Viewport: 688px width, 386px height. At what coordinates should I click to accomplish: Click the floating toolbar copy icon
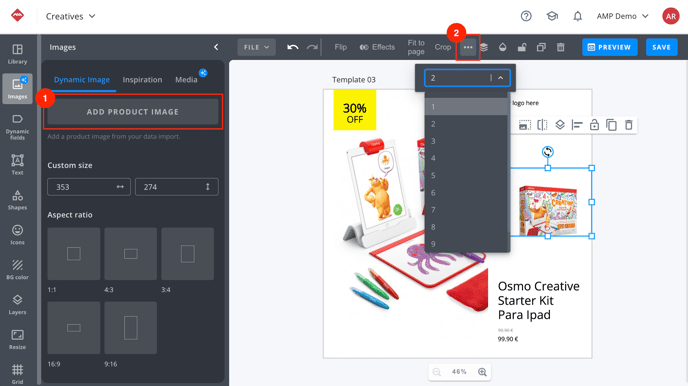tap(611, 125)
